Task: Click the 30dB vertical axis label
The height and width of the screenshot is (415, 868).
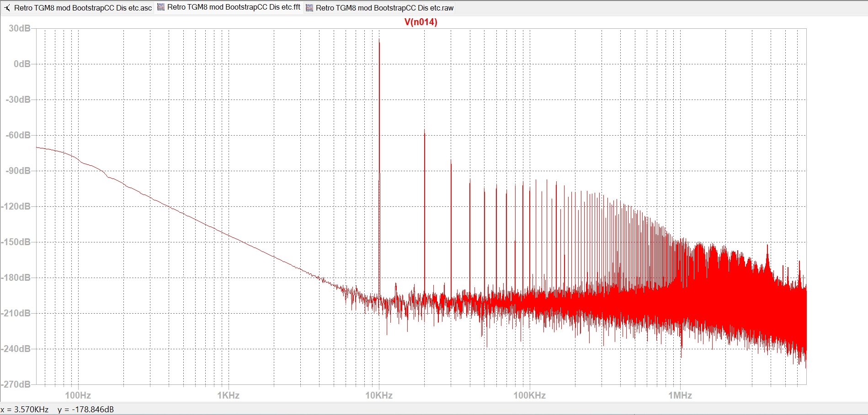Action: (x=20, y=28)
